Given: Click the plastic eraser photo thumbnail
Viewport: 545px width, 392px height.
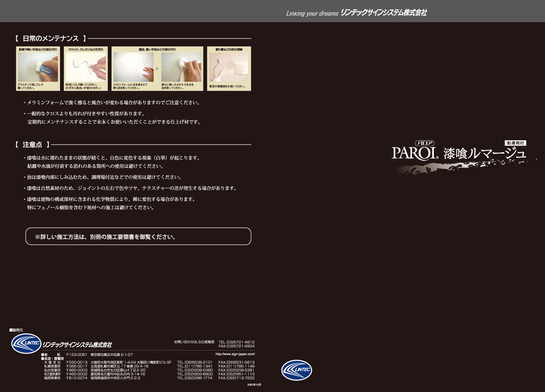Looking at the screenshot, I should (x=38, y=67).
